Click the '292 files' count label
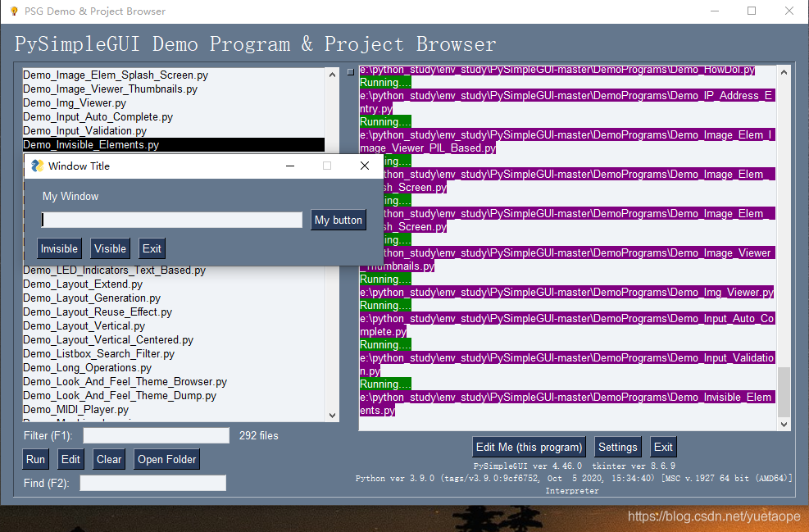809x532 pixels. click(x=258, y=435)
